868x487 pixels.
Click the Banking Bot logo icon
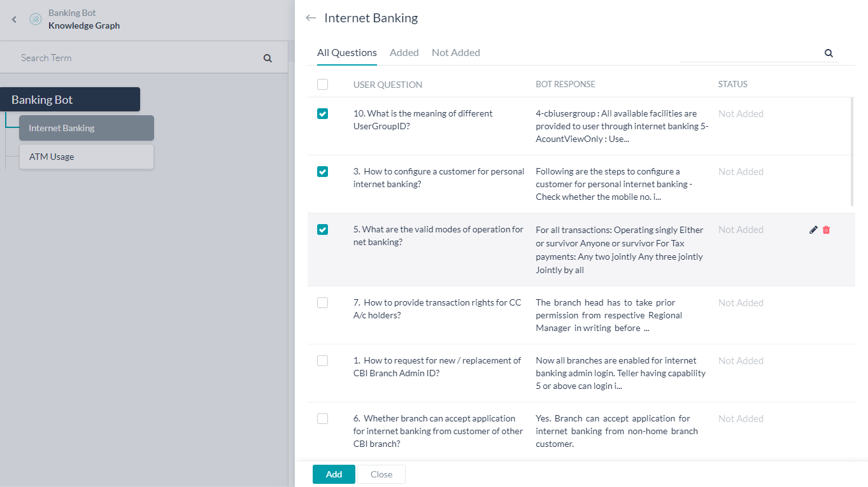35,19
